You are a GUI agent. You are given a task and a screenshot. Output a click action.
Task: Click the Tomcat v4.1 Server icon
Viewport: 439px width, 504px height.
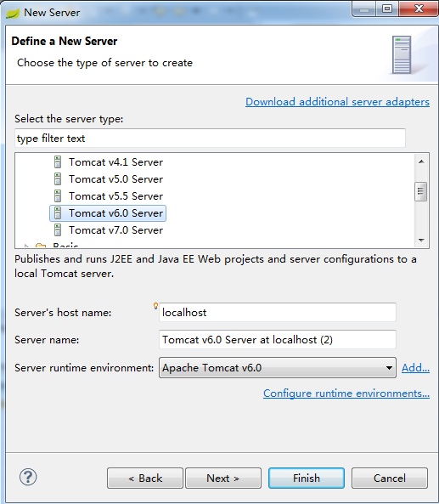pyautogui.click(x=58, y=162)
